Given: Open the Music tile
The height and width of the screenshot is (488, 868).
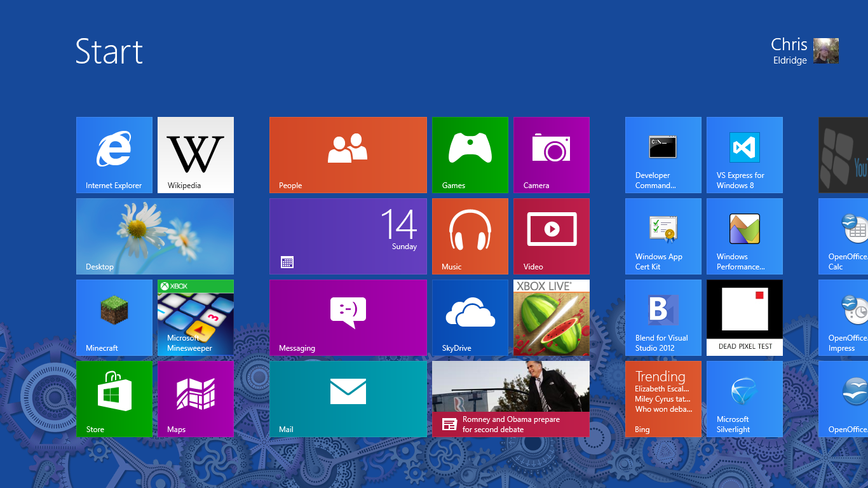Looking at the screenshot, I should click(x=470, y=236).
